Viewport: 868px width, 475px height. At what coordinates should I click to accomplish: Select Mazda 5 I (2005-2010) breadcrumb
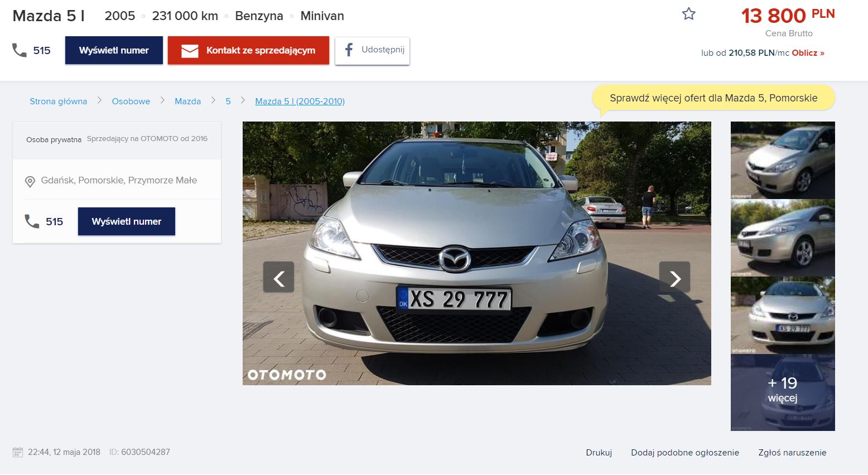coord(300,101)
